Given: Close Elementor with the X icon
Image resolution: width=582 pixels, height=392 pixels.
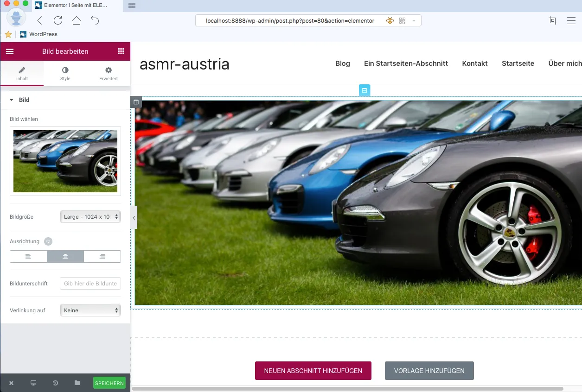Looking at the screenshot, I should click(12, 383).
